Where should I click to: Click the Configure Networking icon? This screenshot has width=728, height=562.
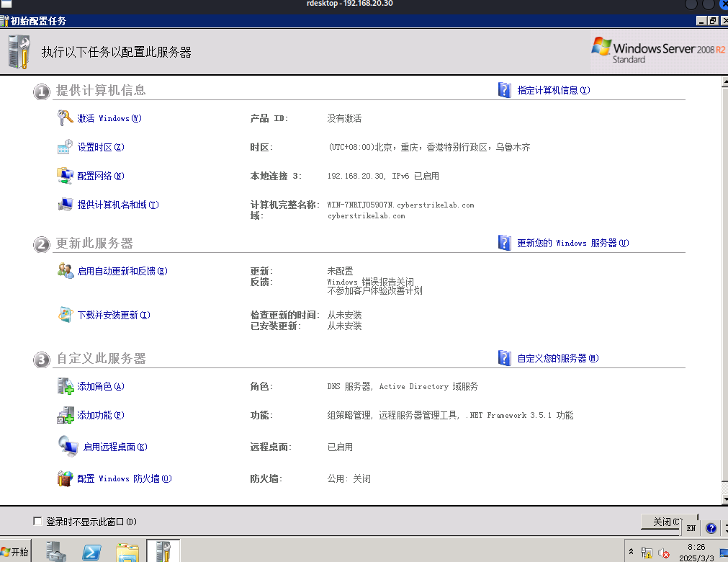[66, 176]
